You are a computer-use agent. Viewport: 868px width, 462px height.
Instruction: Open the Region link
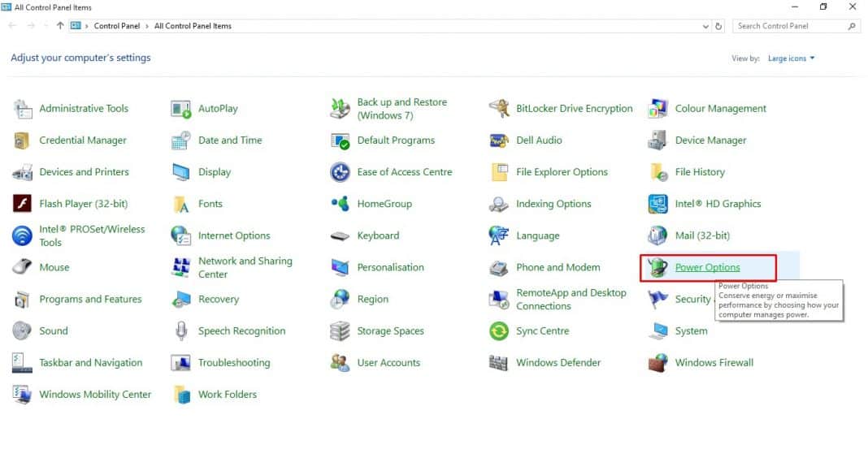pyautogui.click(x=372, y=299)
